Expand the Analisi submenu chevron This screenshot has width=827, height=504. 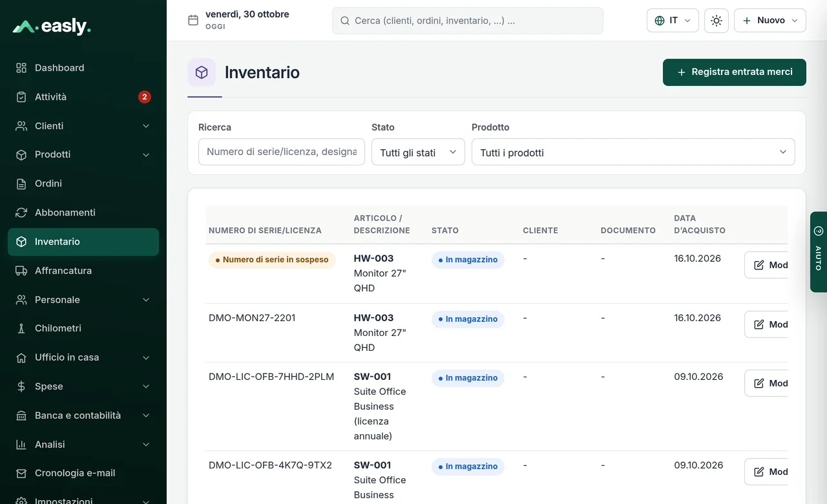tap(146, 445)
